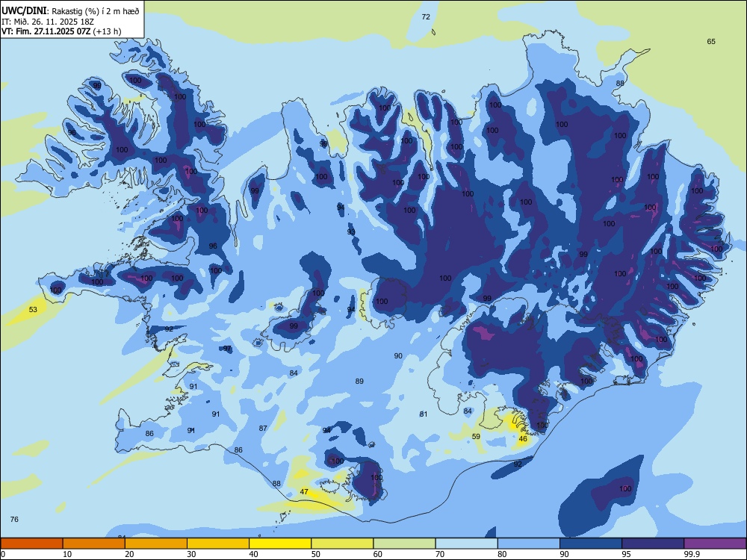Click the '65' humidity value on the map
This screenshot has height=560, width=747.
[x=711, y=41]
